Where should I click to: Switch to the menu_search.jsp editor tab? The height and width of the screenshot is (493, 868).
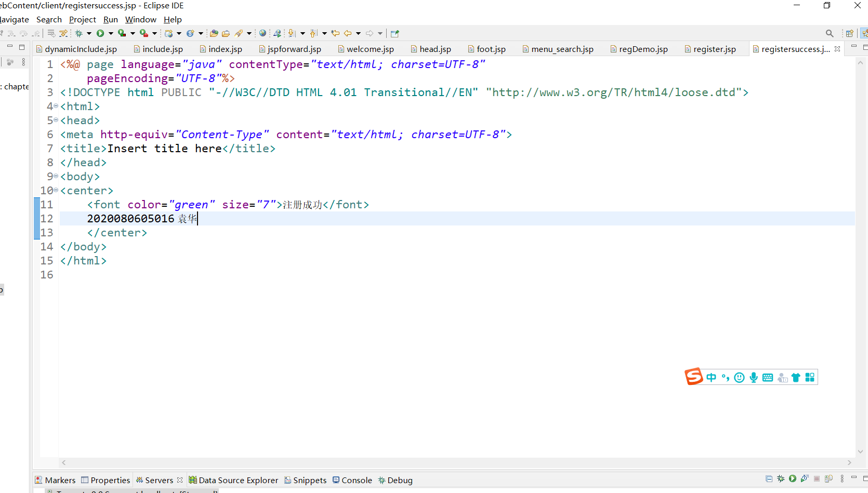[558, 49]
